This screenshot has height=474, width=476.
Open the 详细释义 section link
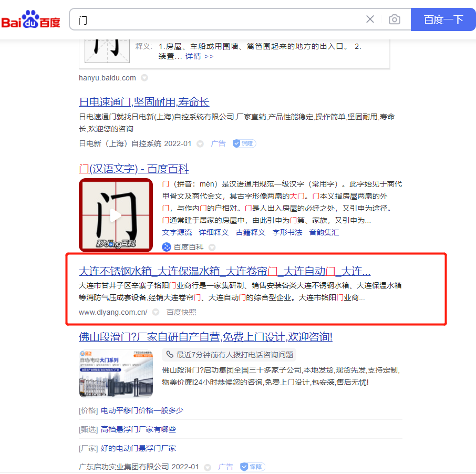[x=214, y=233]
